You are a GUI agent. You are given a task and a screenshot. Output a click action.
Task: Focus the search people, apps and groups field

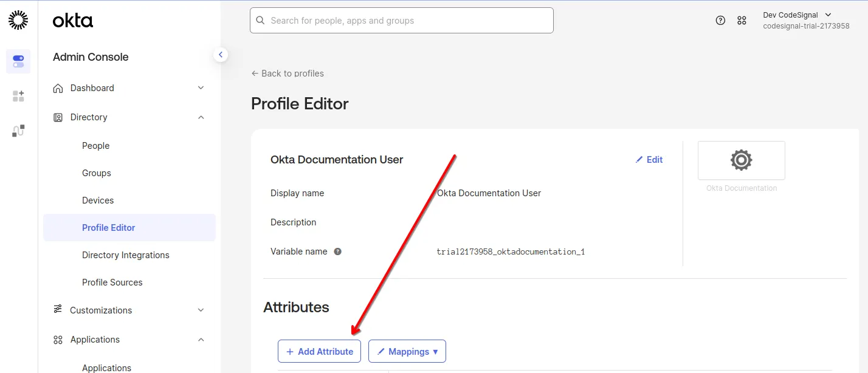(x=402, y=20)
